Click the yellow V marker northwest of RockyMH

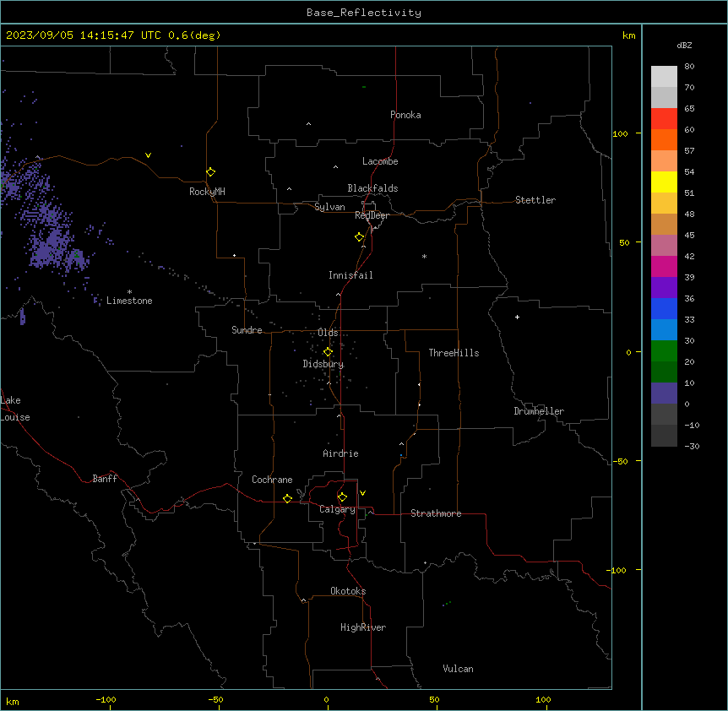(148, 155)
